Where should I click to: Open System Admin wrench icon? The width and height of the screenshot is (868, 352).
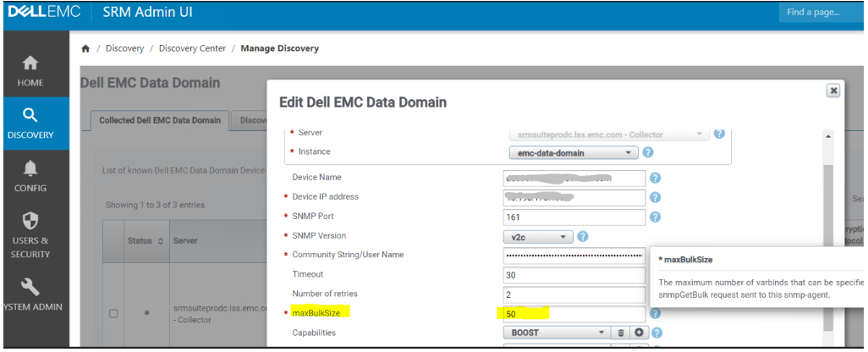tap(30, 294)
